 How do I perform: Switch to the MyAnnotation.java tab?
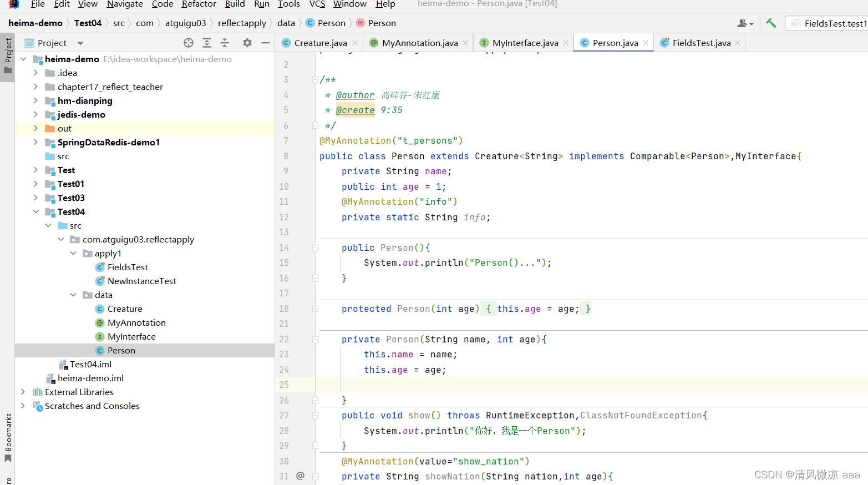tap(419, 43)
